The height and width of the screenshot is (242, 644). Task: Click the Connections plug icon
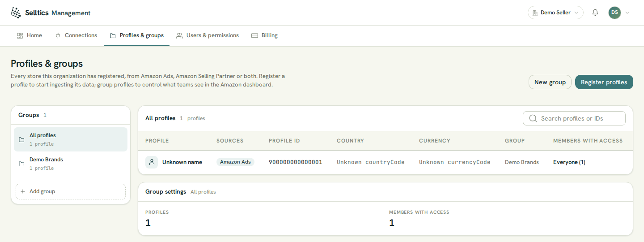58,35
